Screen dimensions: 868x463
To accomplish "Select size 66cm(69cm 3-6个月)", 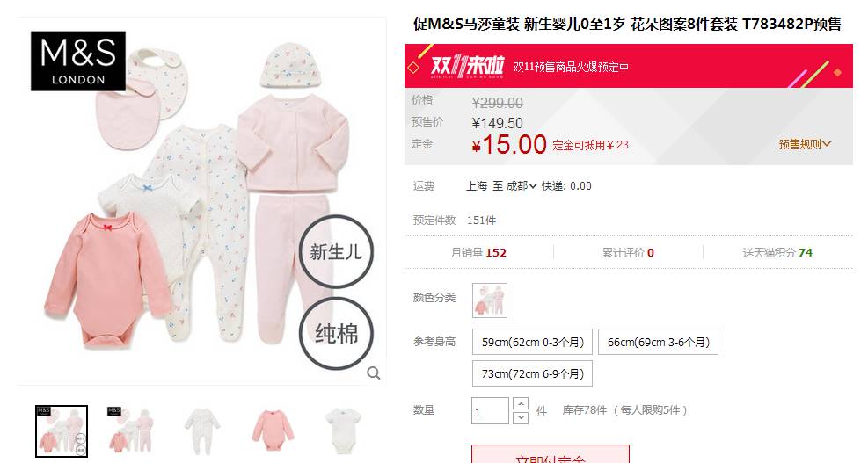I will 658,342.
